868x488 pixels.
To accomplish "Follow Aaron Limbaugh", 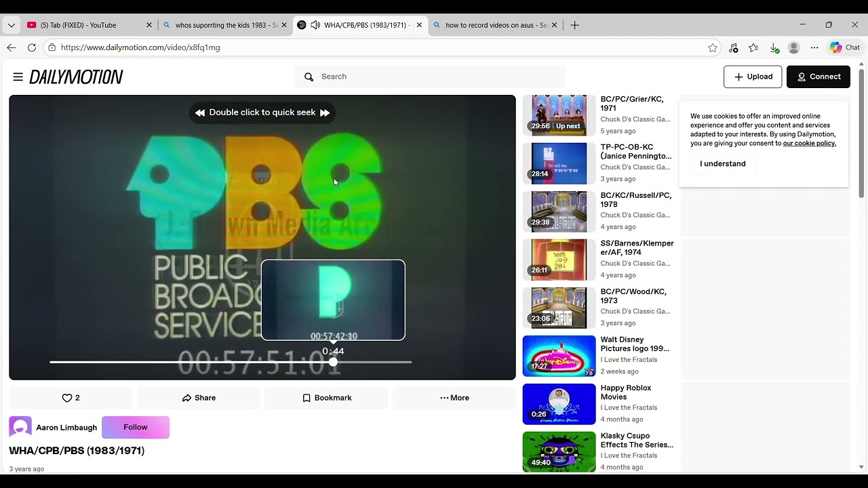I will tap(136, 427).
